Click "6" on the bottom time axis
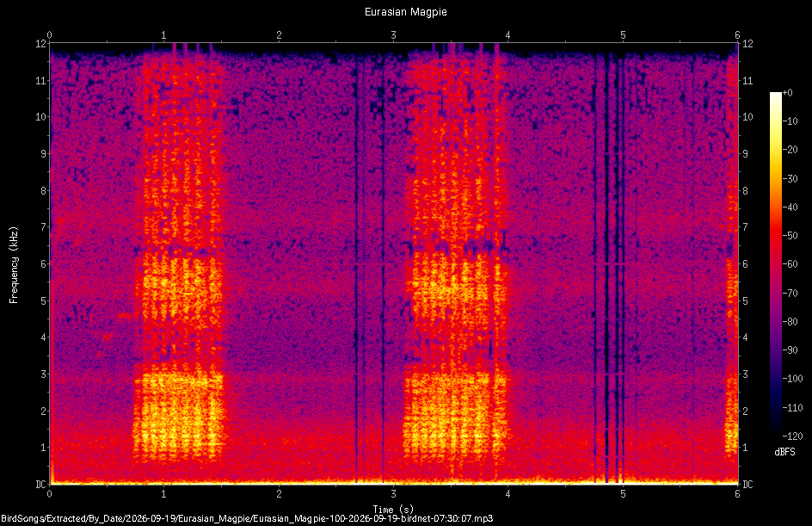812x526 pixels. [x=737, y=494]
